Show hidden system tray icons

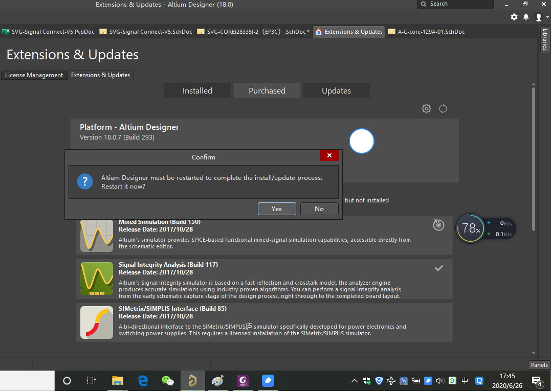[x=355, y=381]
